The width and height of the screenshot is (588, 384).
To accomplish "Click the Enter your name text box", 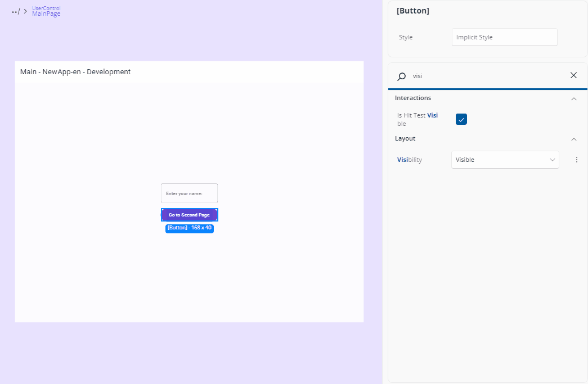I will click(x=189, y=193).
